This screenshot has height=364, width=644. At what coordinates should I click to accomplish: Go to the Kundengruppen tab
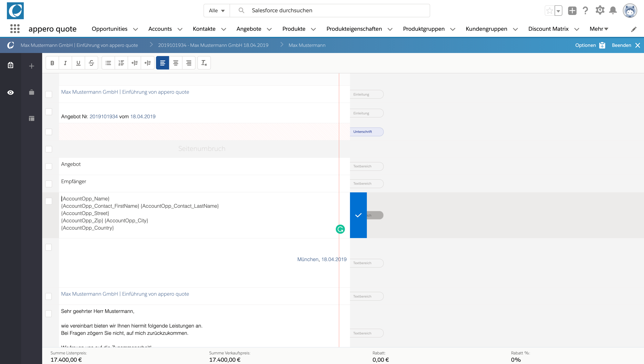486,29
